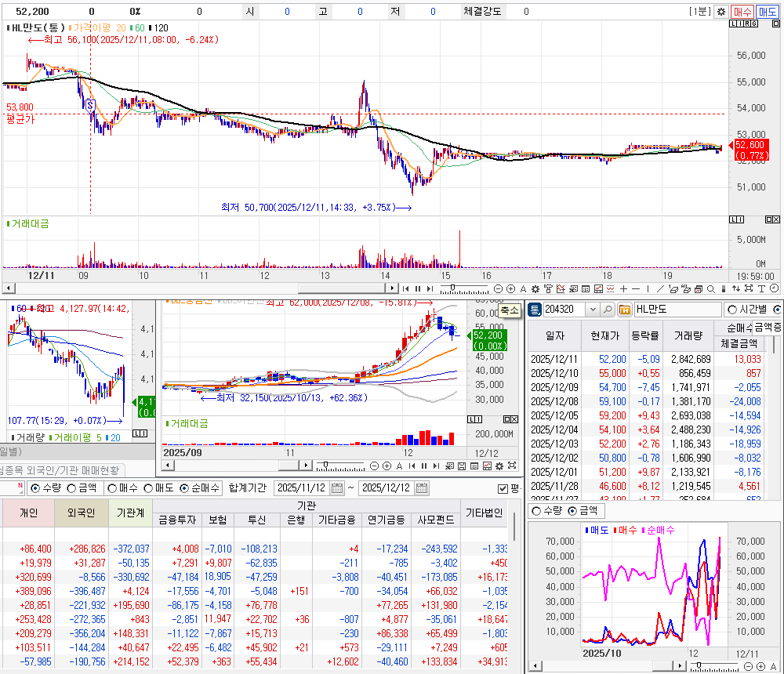Open chart settings gear next to 1분
This screenshot has height=674, width=784.
coord(721,12)
